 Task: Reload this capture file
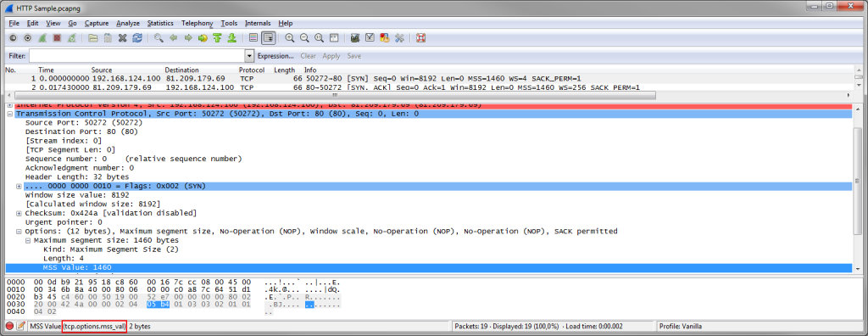click(x=137, y=38)
